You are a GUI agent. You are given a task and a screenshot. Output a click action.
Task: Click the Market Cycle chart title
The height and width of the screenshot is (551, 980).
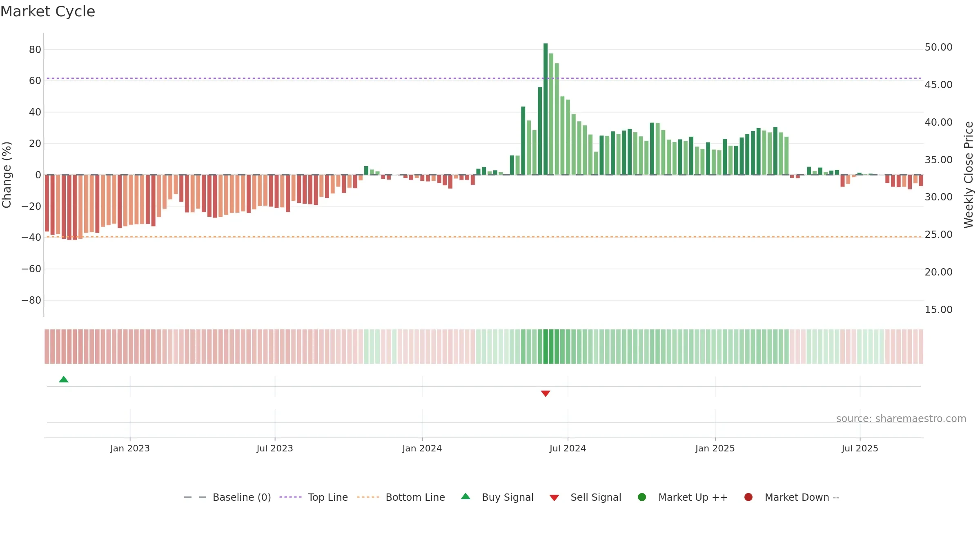48,11
